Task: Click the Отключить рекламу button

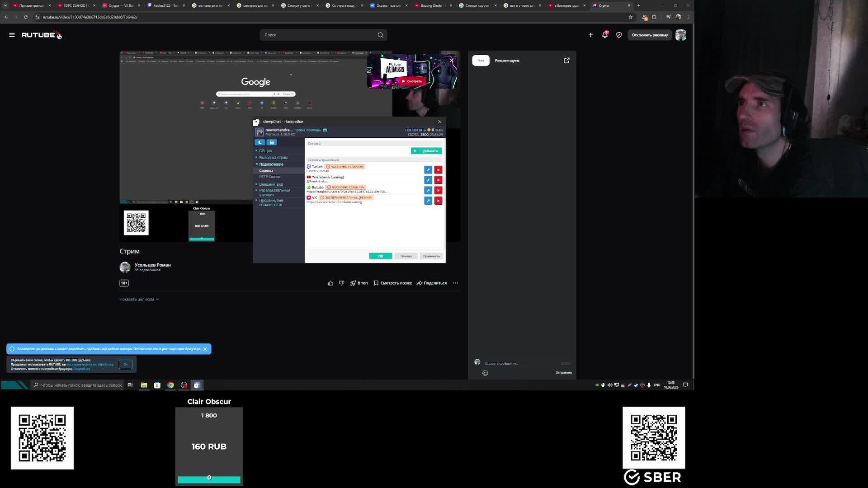Action: pos(650,35)
